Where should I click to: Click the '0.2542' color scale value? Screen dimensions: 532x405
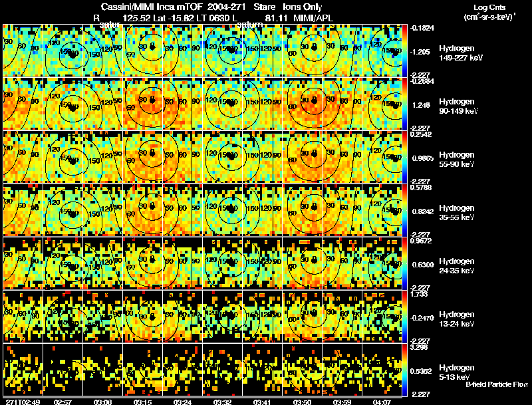tap(421, 134)
